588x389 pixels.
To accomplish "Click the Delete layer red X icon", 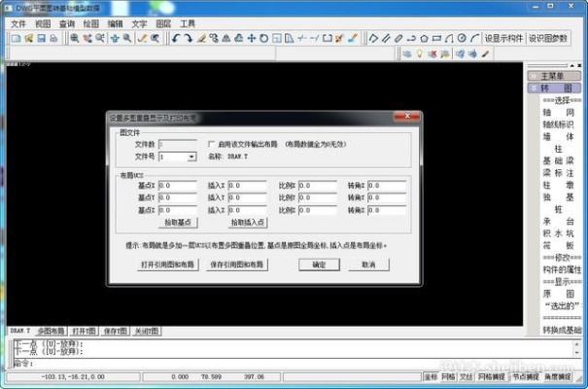I will (x=432, y=54).
